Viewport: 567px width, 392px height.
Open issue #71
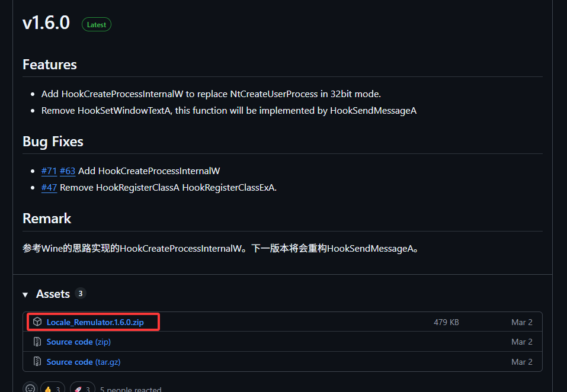(x=49, y=171)
